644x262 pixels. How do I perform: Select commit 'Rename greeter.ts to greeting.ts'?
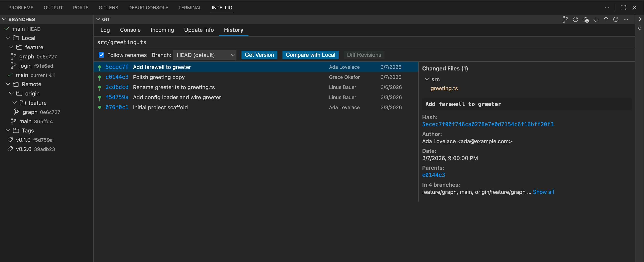point(256,87)
